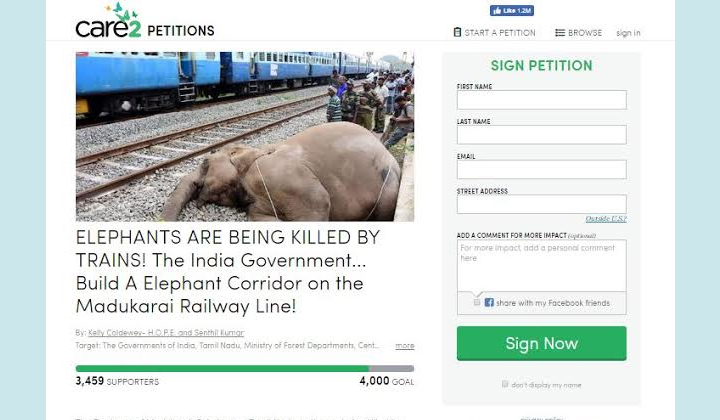Enable the don't display my name checkbox
This screenshot has width=720, height=420.
pos(505,384)
